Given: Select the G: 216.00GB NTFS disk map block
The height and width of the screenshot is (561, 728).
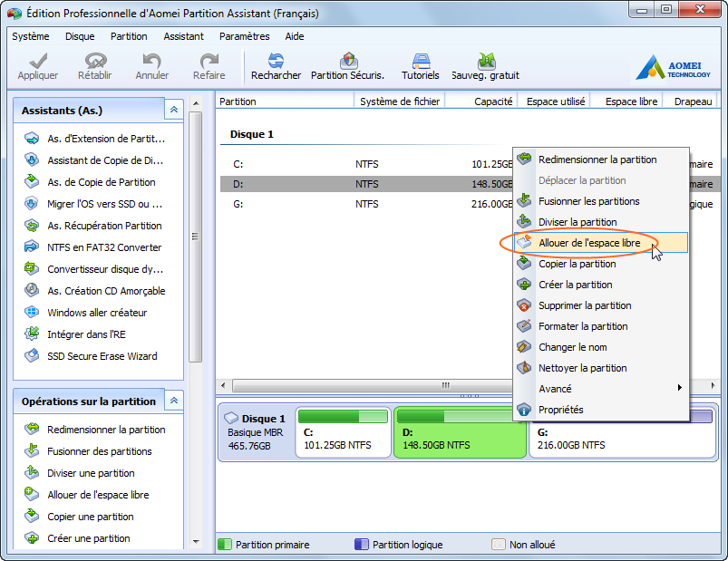Looking at the screenshot, I should (x=623, y=432).
